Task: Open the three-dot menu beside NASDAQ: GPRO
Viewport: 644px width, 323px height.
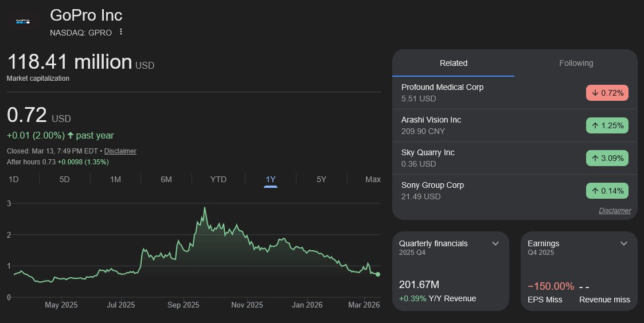Action: [121, 31]
